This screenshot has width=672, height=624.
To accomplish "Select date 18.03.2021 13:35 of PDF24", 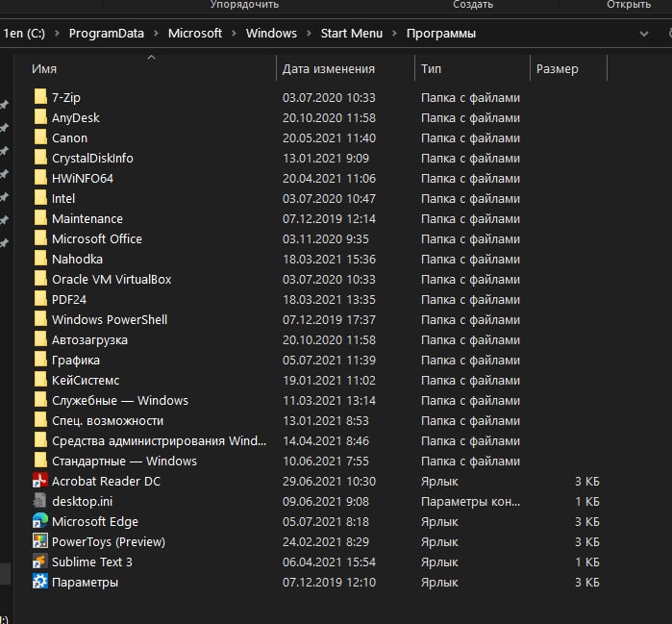I will point(329,299).
